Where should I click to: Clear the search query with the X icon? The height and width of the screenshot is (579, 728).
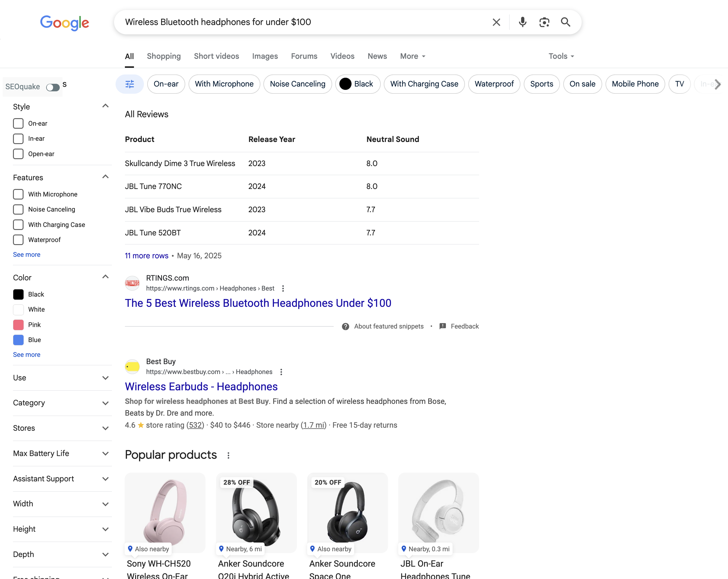click(496, 22)
